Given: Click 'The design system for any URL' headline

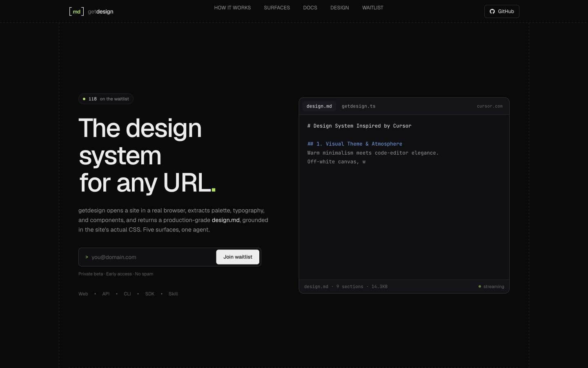Looking at the screenshot, I should click(x=147, y=155).
